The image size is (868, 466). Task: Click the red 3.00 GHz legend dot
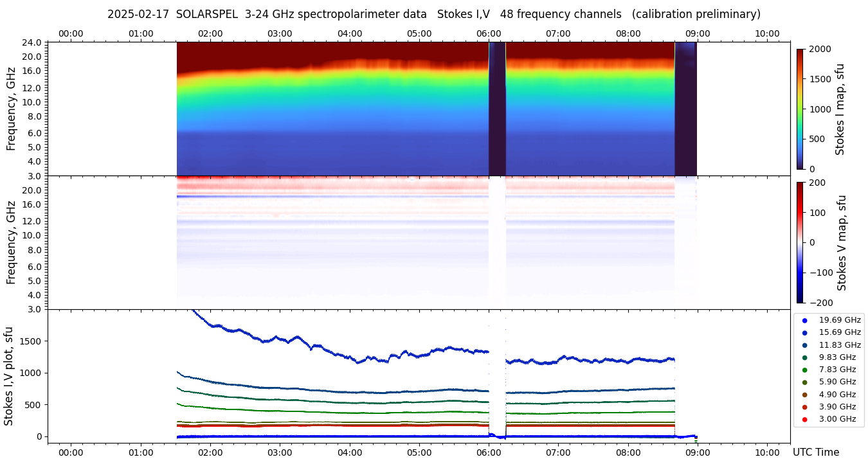(804, 420)
